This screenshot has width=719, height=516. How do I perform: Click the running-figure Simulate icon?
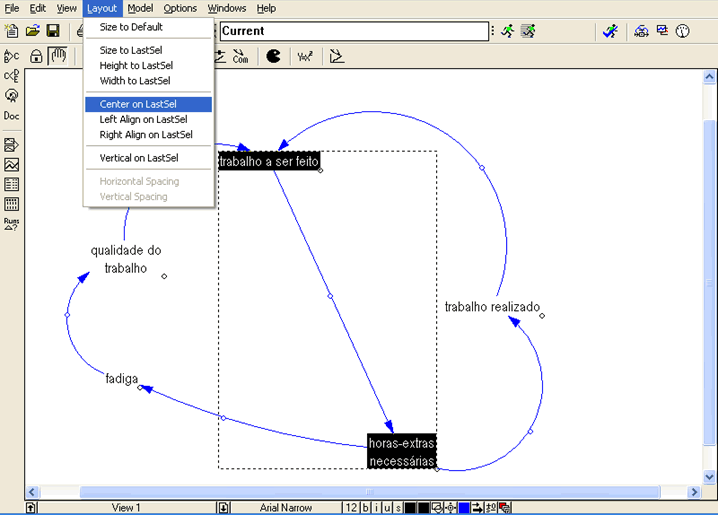[x=508, y=31]
